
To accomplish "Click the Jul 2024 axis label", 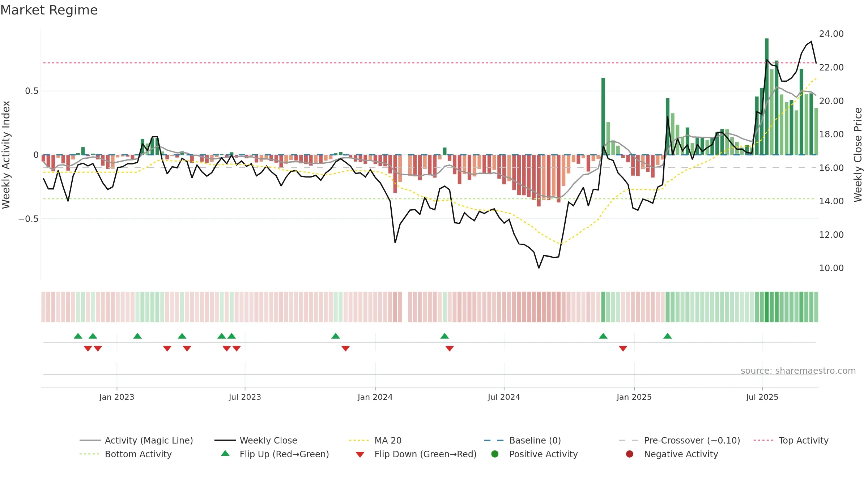I will coord(504,397).
